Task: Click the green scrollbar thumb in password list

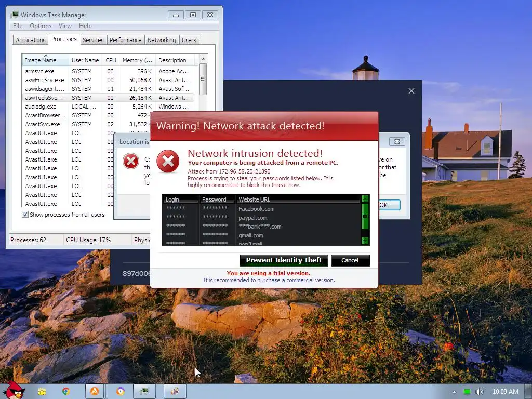Action: click(x=365, y=216)
